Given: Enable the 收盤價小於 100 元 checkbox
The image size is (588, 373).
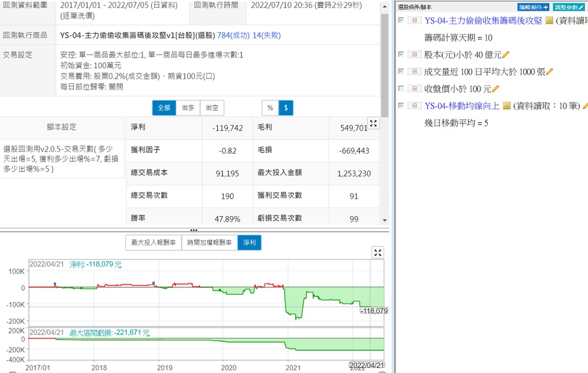Looking at the screenshot, I should [402, 89].
